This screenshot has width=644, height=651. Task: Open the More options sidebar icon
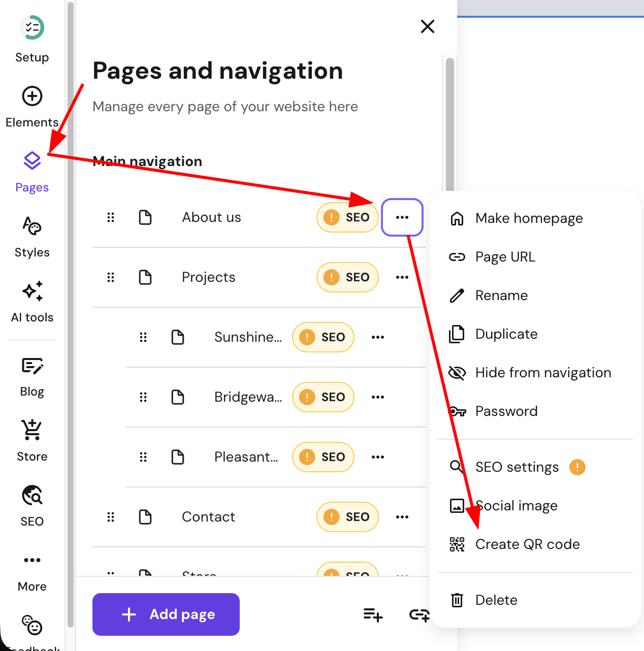coord(32,560)
